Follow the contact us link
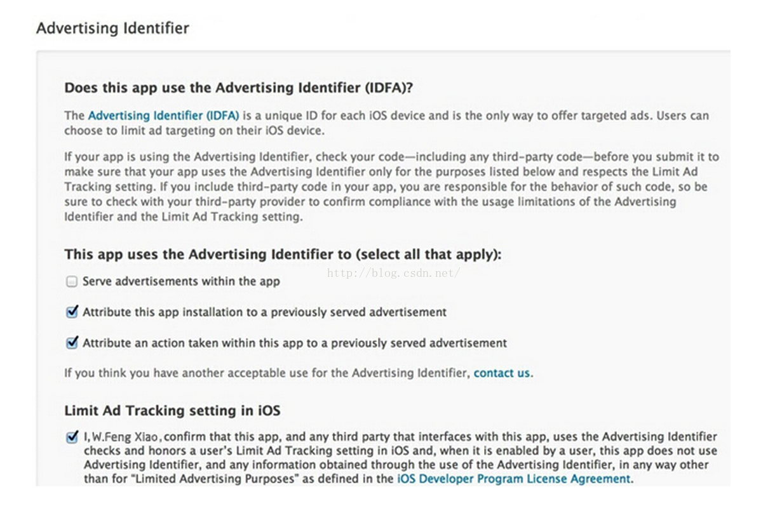Viewport: 775px width, 532px height. (x=502, y=373)
